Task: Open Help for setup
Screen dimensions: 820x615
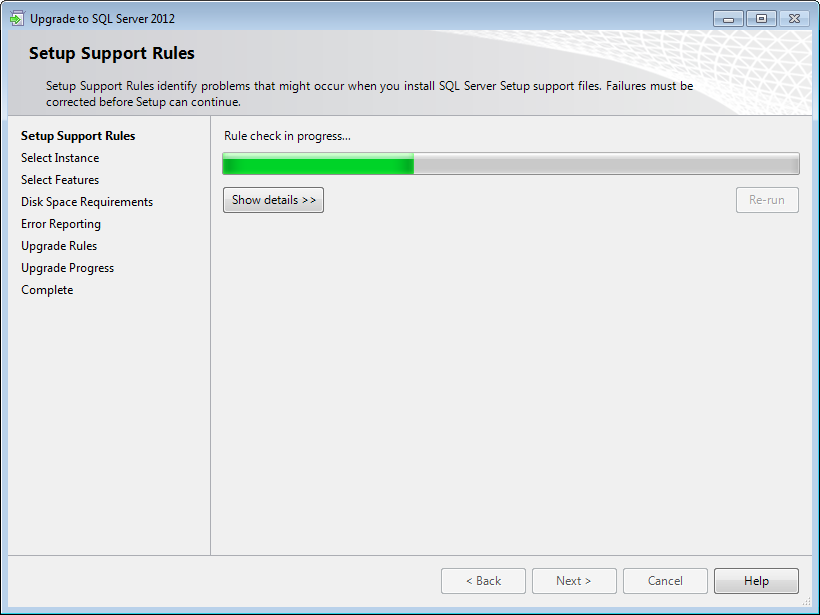Action: tap(756, 581)
